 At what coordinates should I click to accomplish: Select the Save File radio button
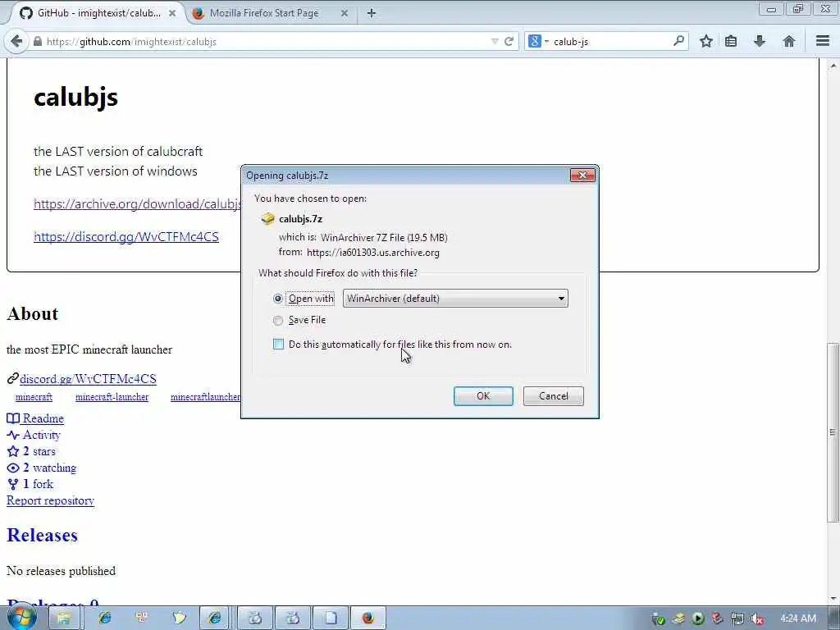277,321
